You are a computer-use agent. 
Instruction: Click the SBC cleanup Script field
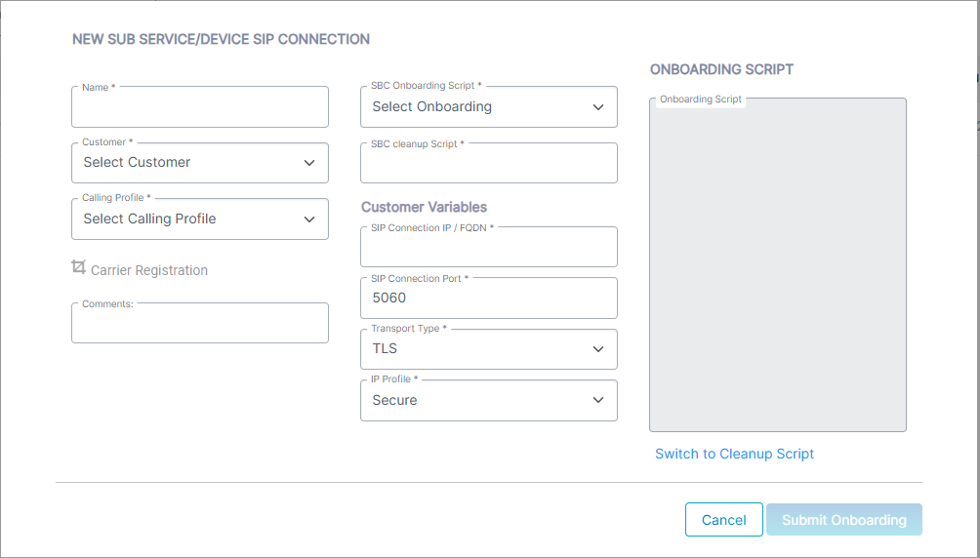click(489, 163)
